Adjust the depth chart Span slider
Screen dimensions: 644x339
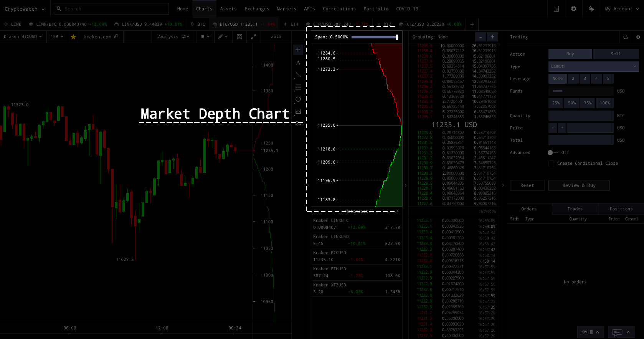click(375, 37)
